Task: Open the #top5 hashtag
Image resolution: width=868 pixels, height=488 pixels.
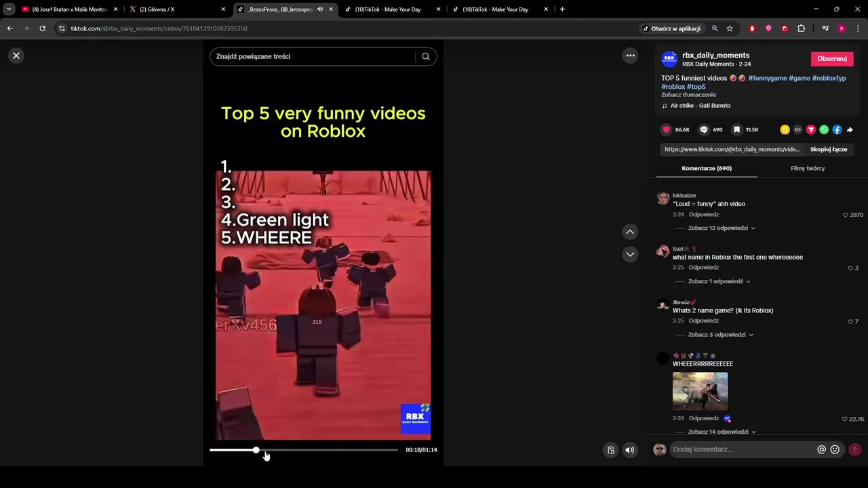Action: pyautogui.click(x=696, y=87)
